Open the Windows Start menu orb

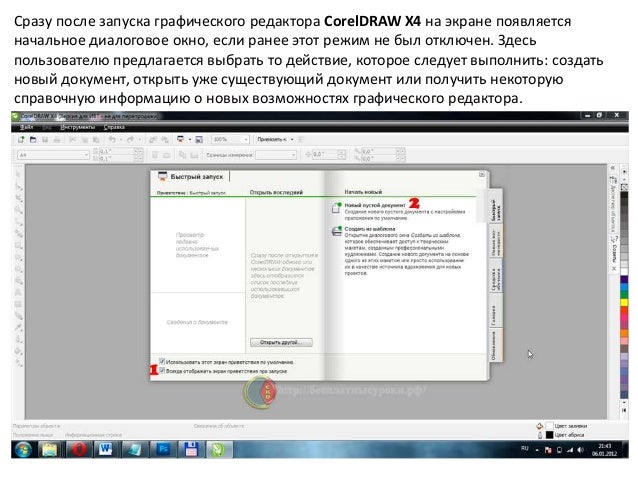point(23,450)
